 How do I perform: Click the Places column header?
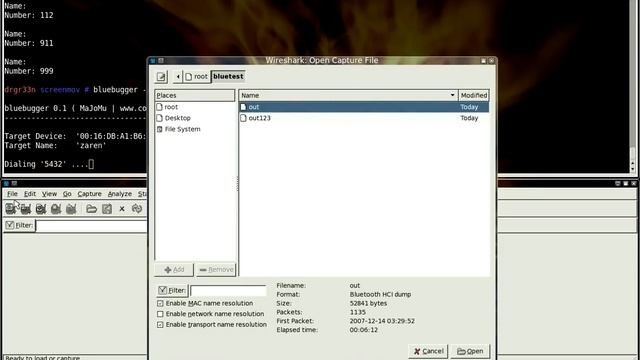tap(194, 95)
